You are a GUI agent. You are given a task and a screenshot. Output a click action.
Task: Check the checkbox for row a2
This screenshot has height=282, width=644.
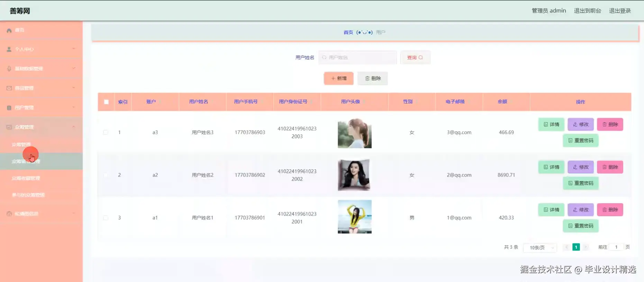tap(106, 175)
